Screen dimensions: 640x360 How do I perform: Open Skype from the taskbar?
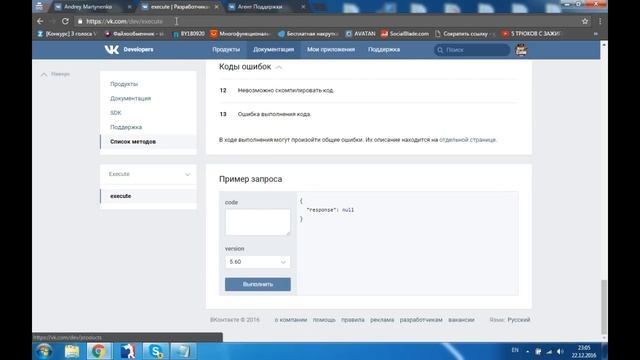(156, 351)
